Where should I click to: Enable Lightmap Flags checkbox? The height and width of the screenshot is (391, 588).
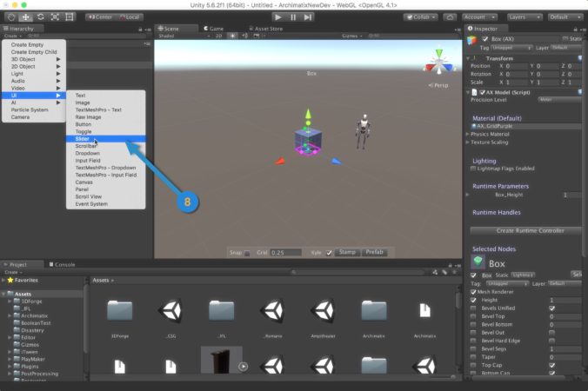click(473, 169)
